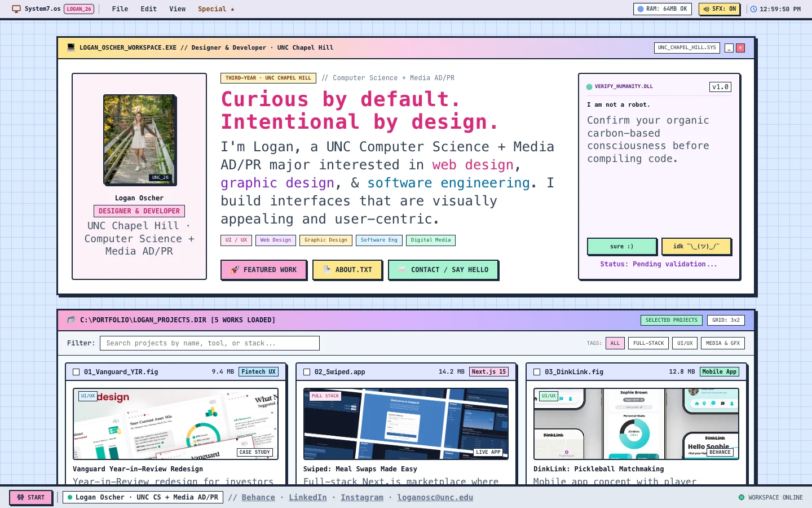Click the rocket icon on Featured Work
Image resolution: width=812 pixels, height=508 pixels.
pos(235,270)
